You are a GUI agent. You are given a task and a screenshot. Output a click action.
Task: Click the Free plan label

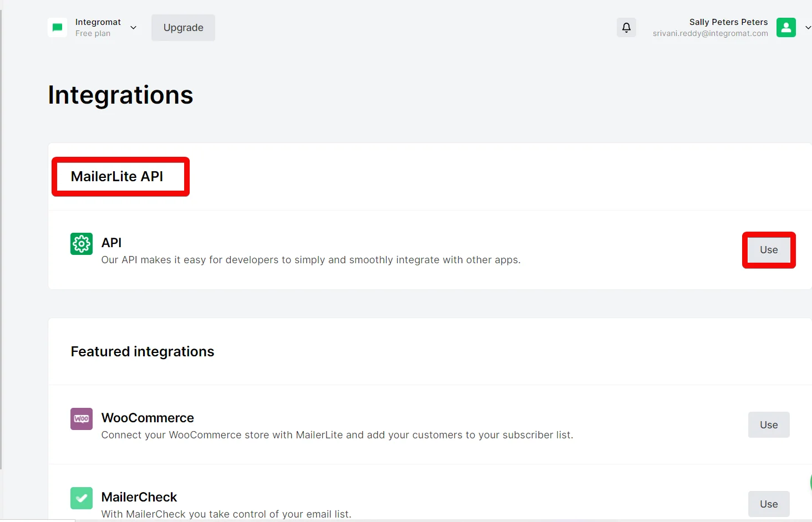pyautogui.click(x=93, y=34)
